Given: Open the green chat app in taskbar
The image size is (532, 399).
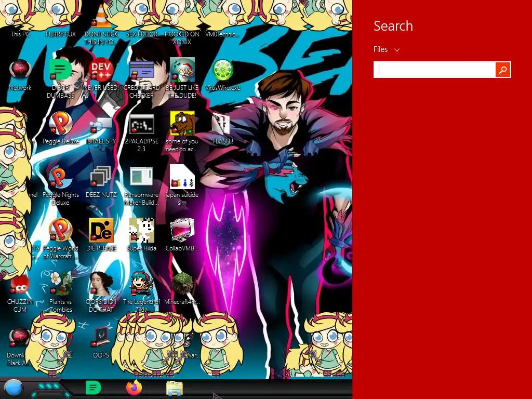Looking at the screenshot, I should [x=94, y=388].
